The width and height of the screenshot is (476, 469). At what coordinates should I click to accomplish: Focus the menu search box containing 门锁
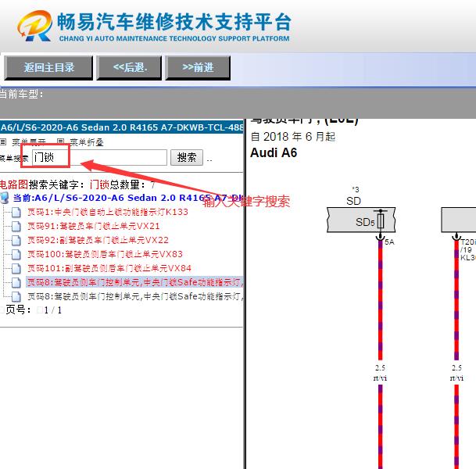pos(99,158)
